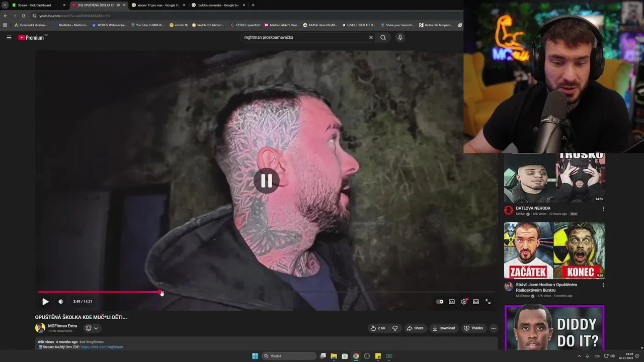Open the emotic fb bookmark
This screenshot has height=362, width=644.
click(x=179, y=25)
